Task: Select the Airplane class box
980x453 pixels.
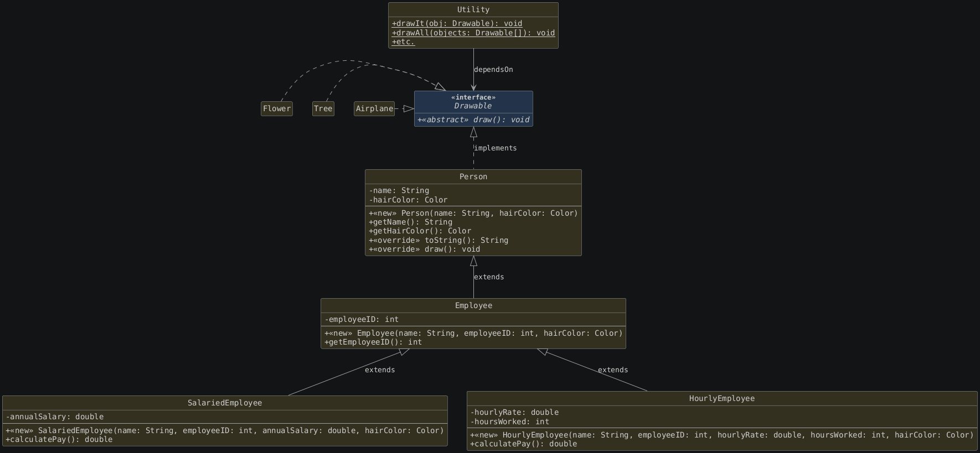Action: coord(374,109)
